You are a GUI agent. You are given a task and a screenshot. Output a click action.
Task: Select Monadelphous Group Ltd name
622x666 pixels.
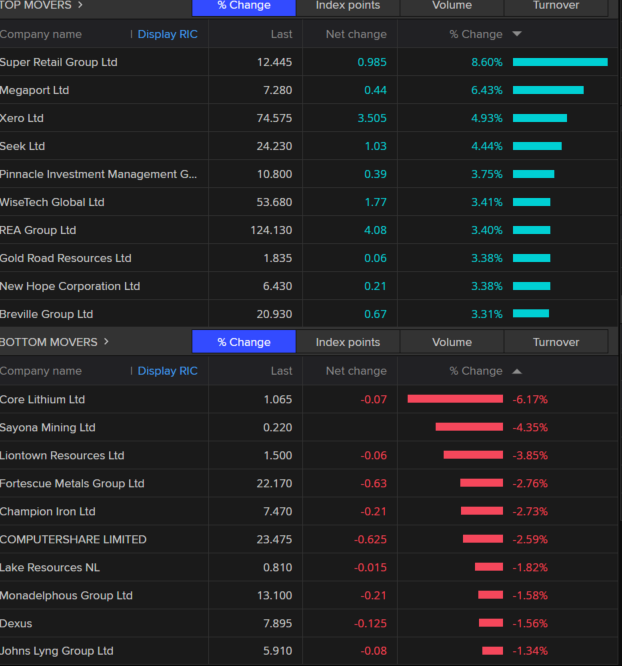pyautogui.click(x=66, y=595)
